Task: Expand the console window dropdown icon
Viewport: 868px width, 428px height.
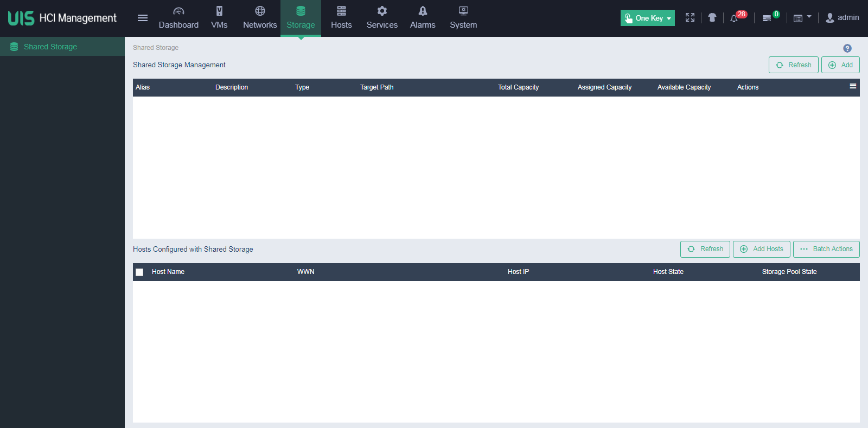Action: [802, 18]
